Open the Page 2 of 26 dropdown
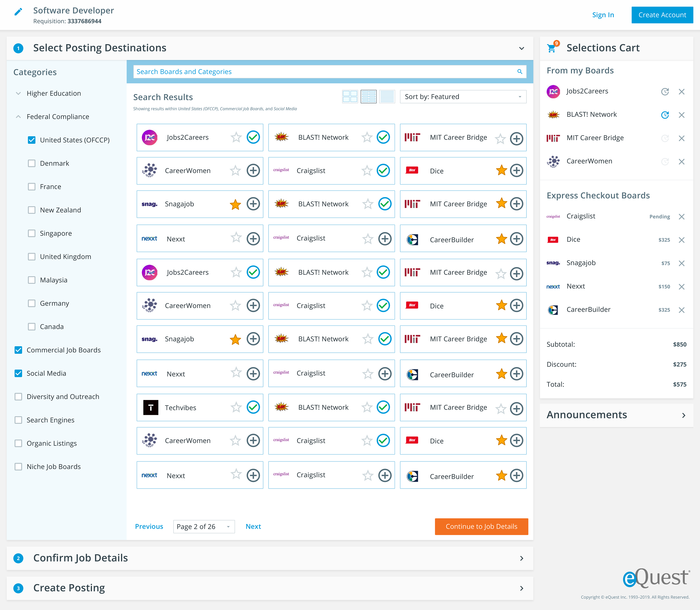This screenshot has width=700, height=610. click(204, 527)
